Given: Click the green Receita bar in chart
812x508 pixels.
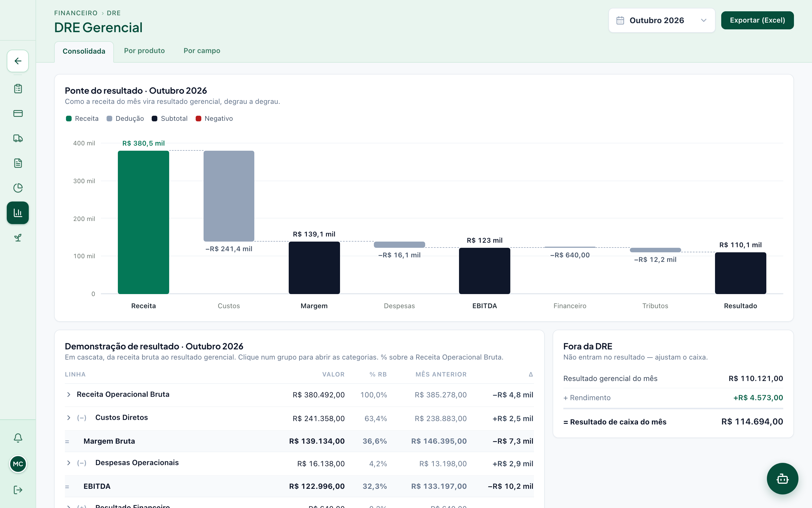Looking at the screenshot, I should pos(143,222).
